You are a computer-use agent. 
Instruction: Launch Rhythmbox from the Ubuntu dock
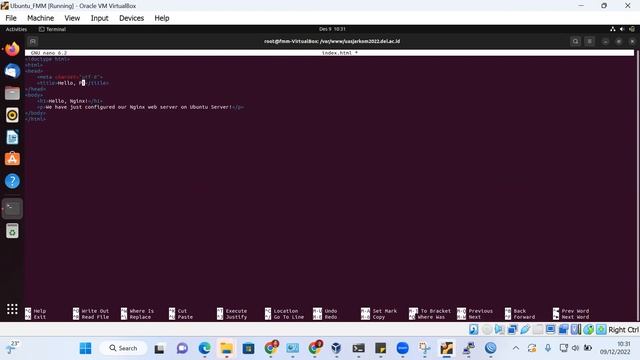pyautogui.click(x=12, y=115)
